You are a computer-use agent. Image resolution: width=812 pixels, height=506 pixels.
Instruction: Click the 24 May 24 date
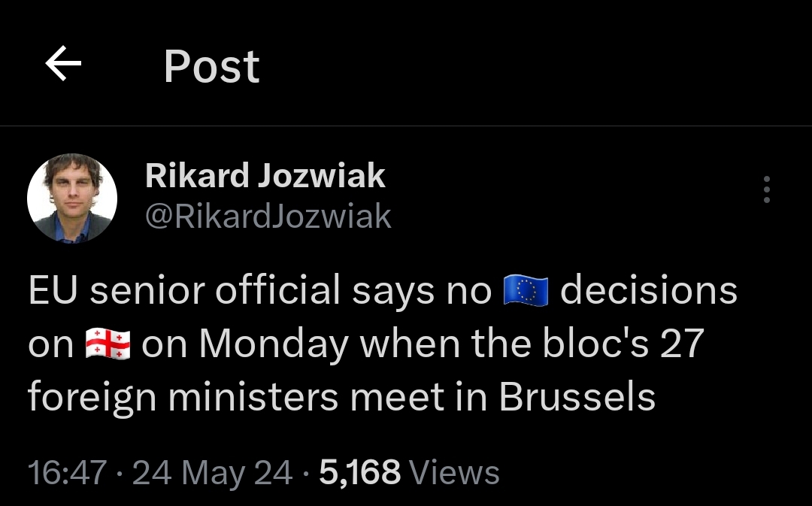click(213, 473)
